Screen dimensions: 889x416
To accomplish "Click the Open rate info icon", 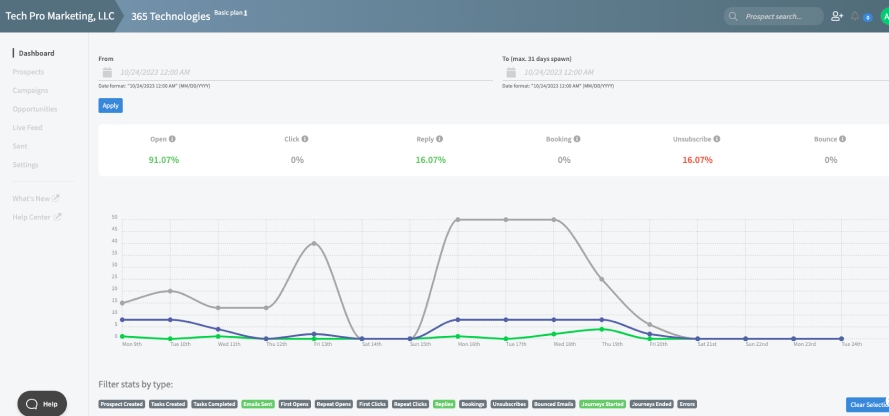I will (172, 139).
